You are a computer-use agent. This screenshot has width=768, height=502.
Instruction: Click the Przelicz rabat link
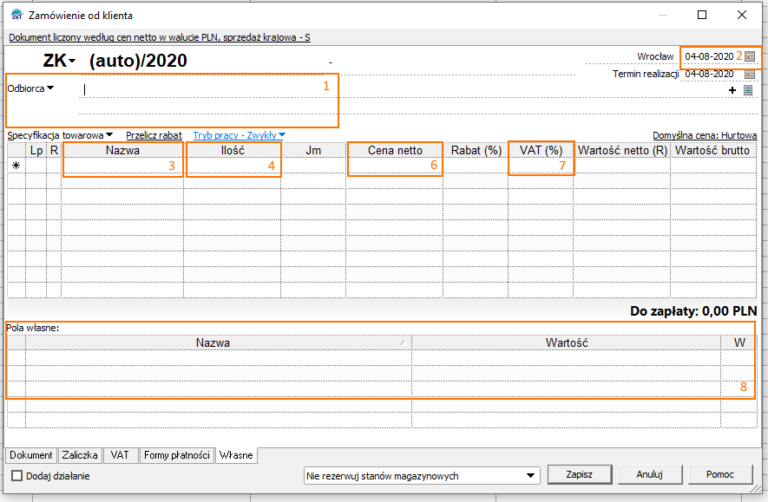point(153,135)
